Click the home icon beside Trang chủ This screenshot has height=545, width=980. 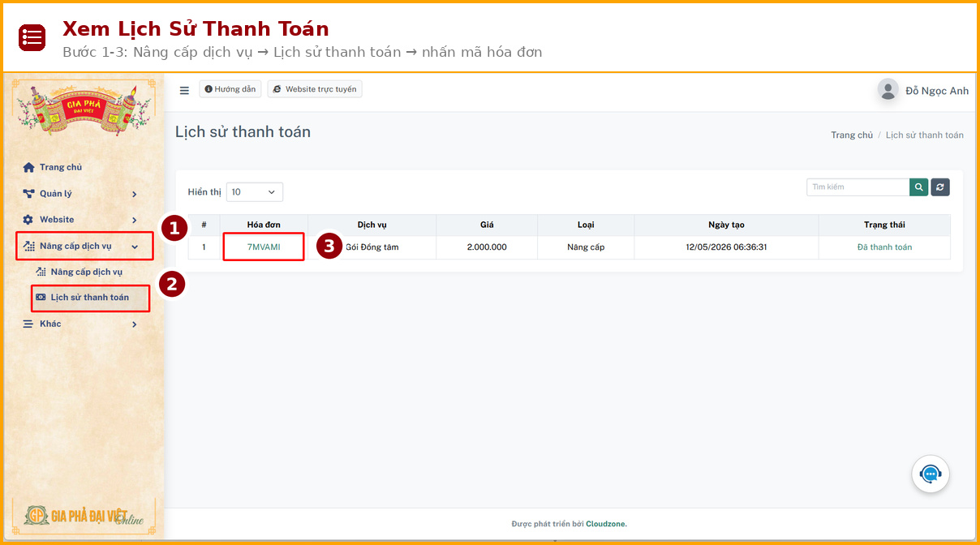click(28, 167)
